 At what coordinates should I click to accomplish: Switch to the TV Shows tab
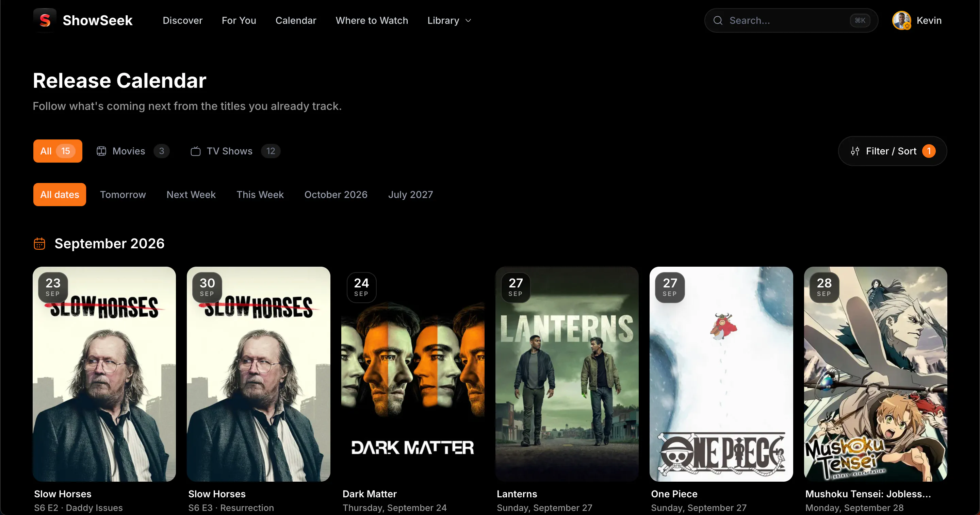[x=235, y=151]
